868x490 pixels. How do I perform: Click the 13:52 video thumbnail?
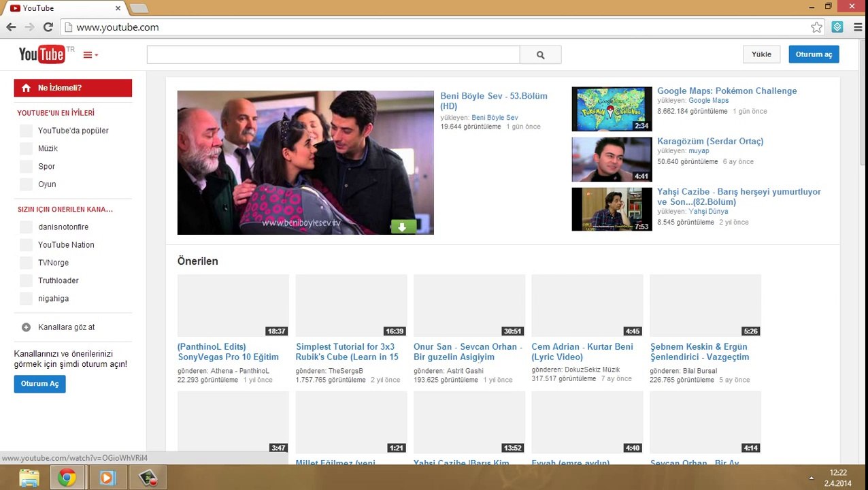coord(469,422)
